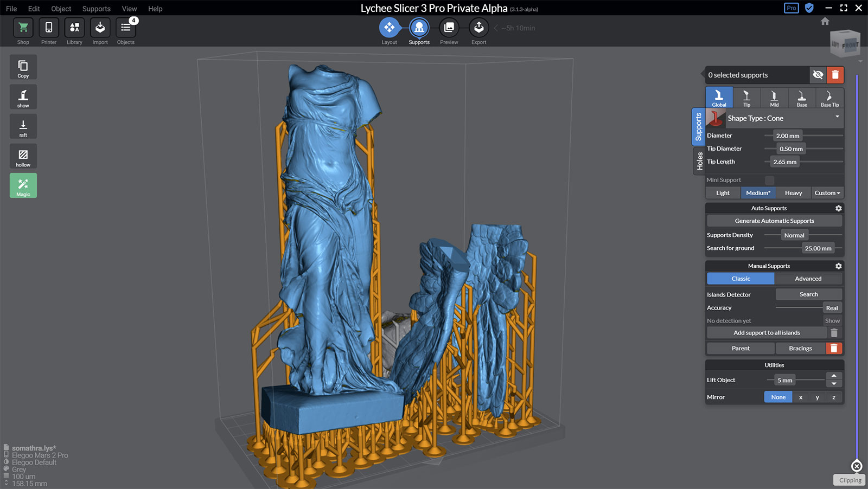Open the Object menu
The height and width of the screenshot is (489, 868).
(x=61, y=9)
